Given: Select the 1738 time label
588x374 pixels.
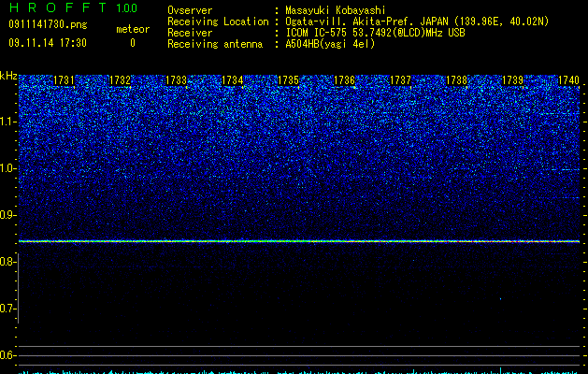Looking at the screenshot, I should [457, 80].
